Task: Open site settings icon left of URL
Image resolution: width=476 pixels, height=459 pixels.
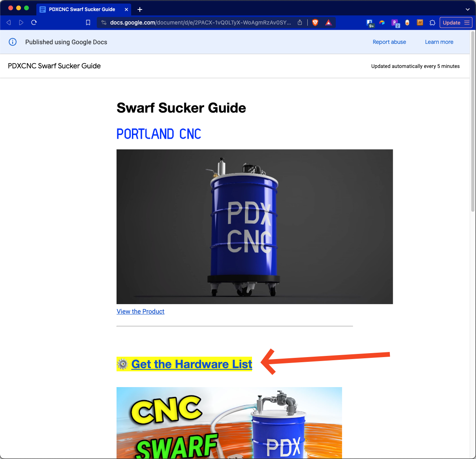Action: click(x=104, y=23)
